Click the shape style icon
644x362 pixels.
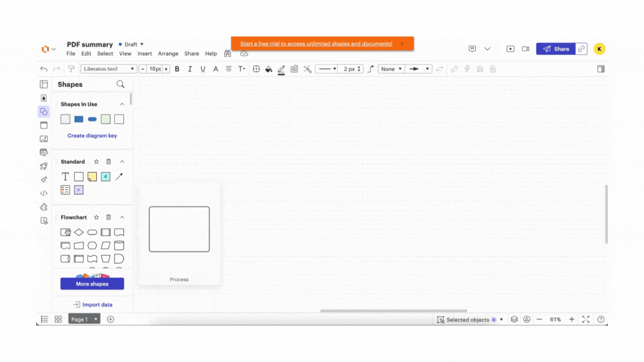click(295, 69)
